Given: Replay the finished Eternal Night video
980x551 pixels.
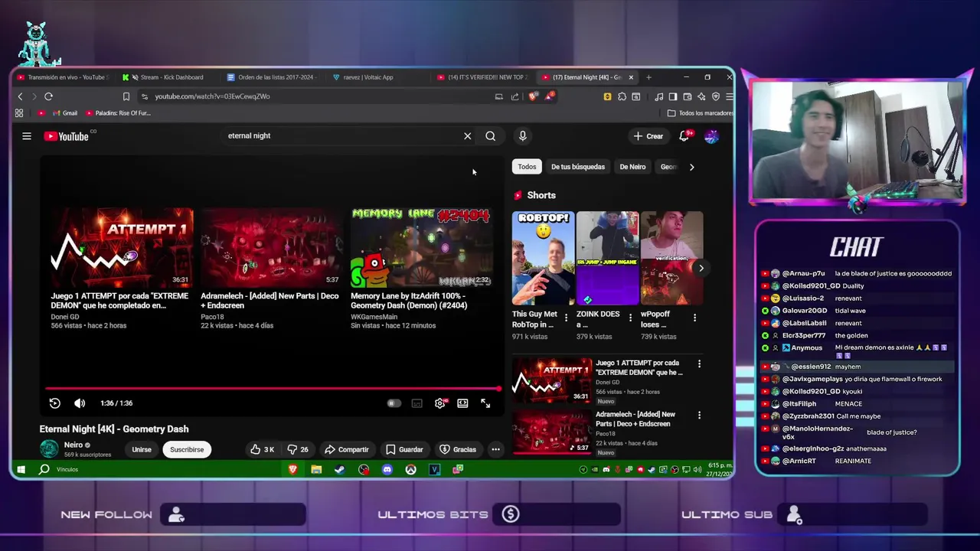Looking at the screenshot, I should 55,403.
